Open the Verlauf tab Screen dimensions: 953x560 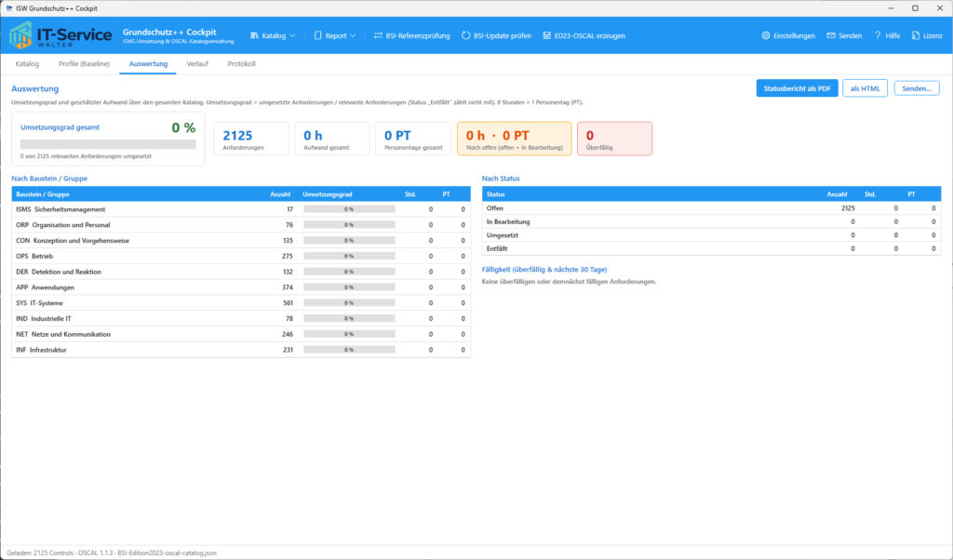click(197, 64)
